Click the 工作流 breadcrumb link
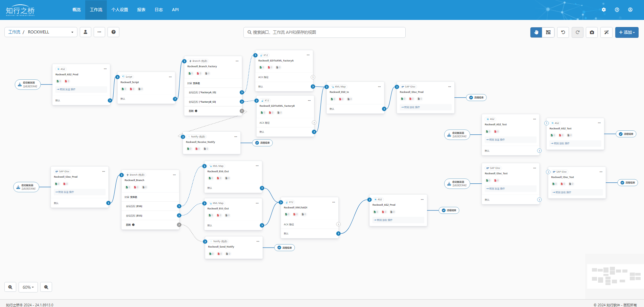The height and width of the screenshot is (307, 644). click(x=14, y=32)
